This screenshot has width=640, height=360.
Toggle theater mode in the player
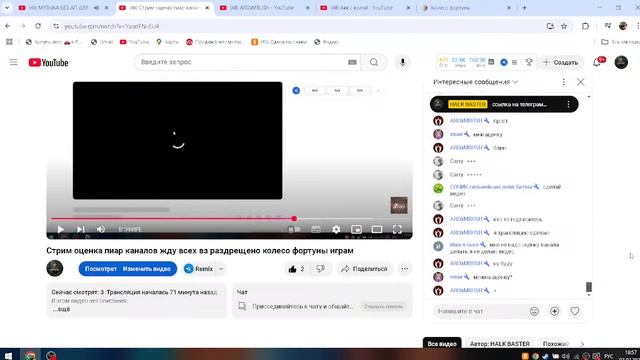377,229
